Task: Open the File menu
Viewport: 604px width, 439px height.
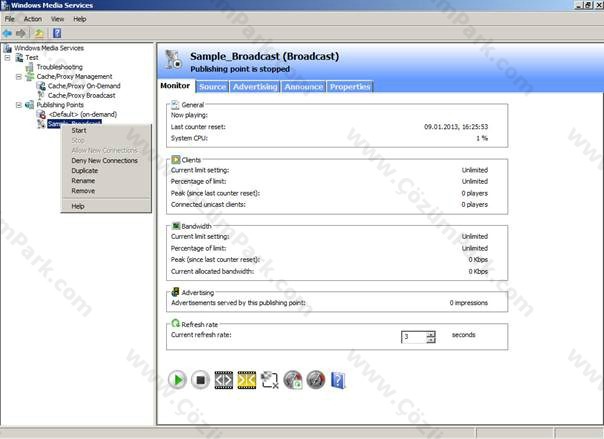Action: [x=10, y=19]
